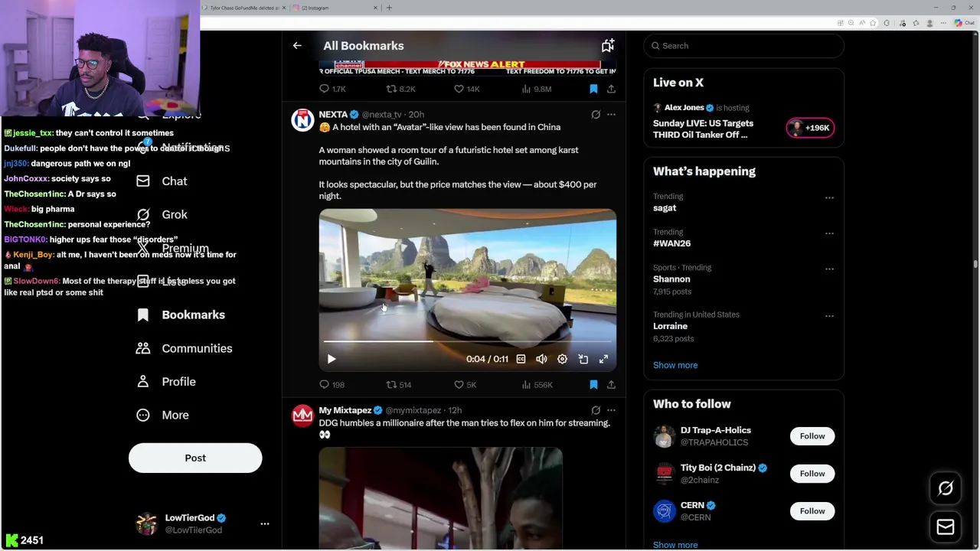The image size is (980, 551).
Task: Open options for trending #WAN26
Action: click(829, 233)
